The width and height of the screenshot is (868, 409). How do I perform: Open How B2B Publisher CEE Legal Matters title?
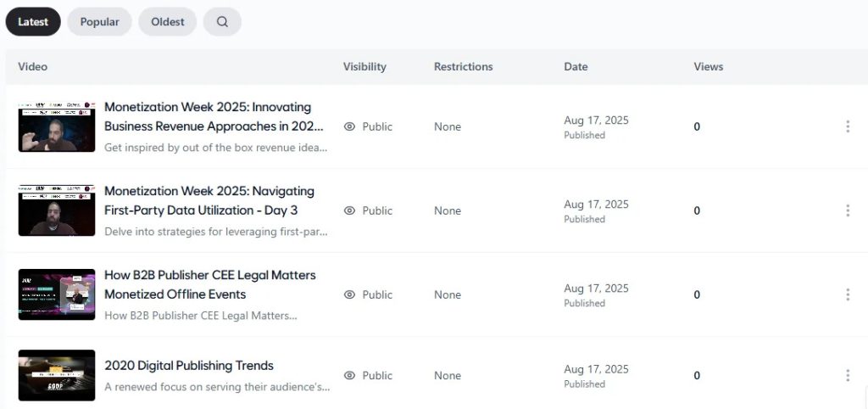pos(209,284)
